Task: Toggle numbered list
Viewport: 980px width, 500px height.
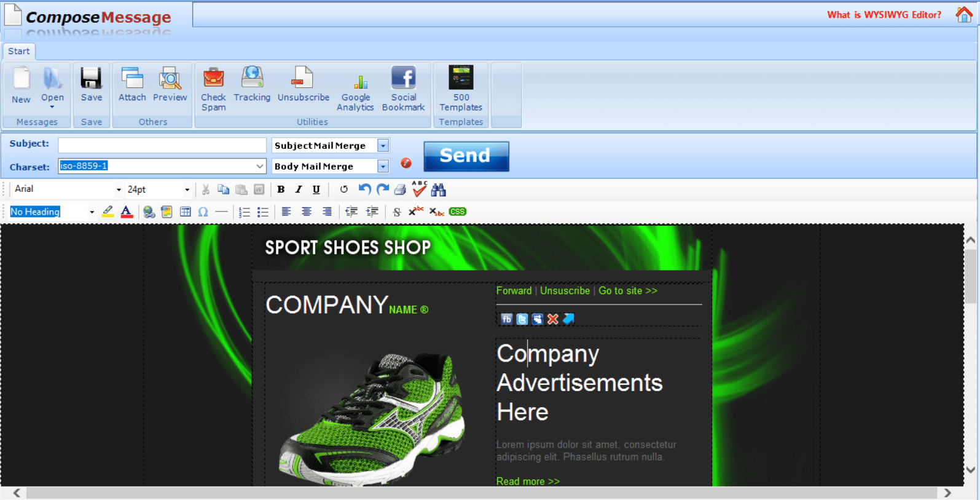Action: coord(245,212)
